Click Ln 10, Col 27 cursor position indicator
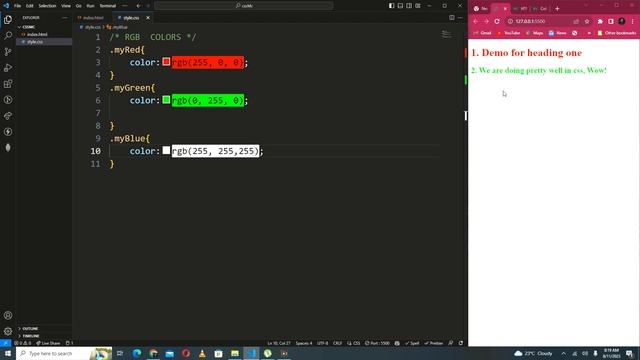The height and width of the screenshot is (360, 640). [x=279, y=343]
